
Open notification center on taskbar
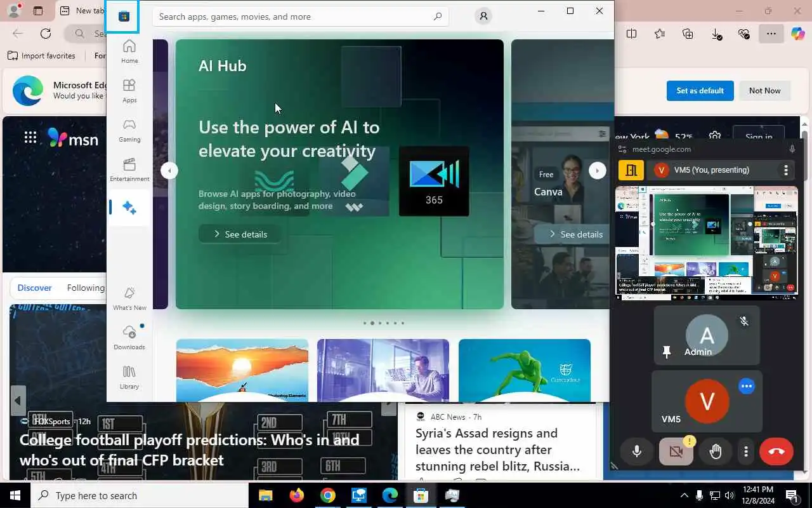792,495
